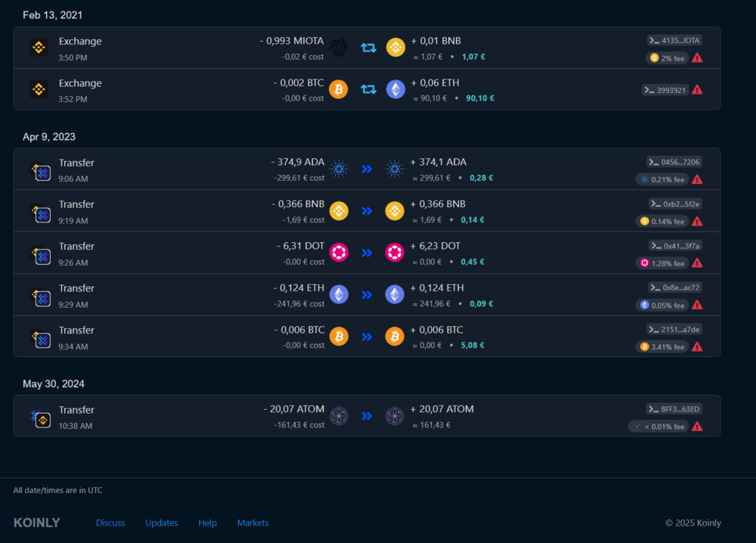Image resolution: width=756 pixels, height=543 pixels.
Task: Click the swap arrows icon on the MIOTA to BNB exchange
Action: coord(368,48)
